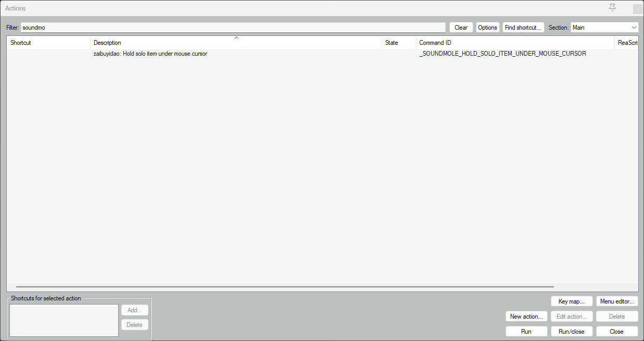This screenshot has width=644, height=341.
Task: Click inside the Filter text field
Action: click(x=233, y=28)
